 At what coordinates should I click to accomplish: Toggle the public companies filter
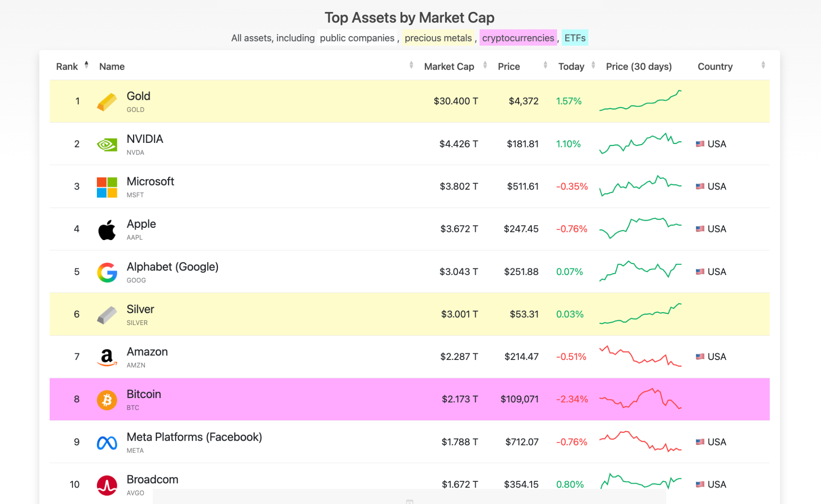click(357, 38)
